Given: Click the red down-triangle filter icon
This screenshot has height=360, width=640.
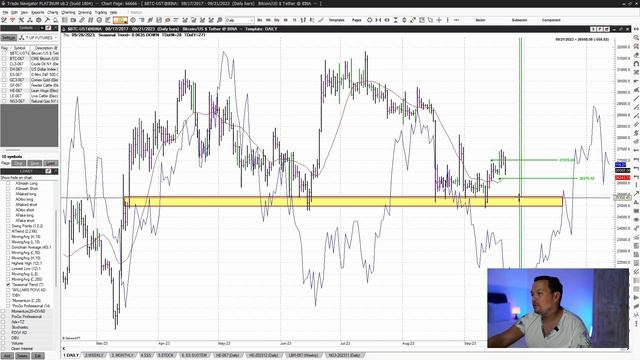Looking at the screenshot, I should point(12,20).
